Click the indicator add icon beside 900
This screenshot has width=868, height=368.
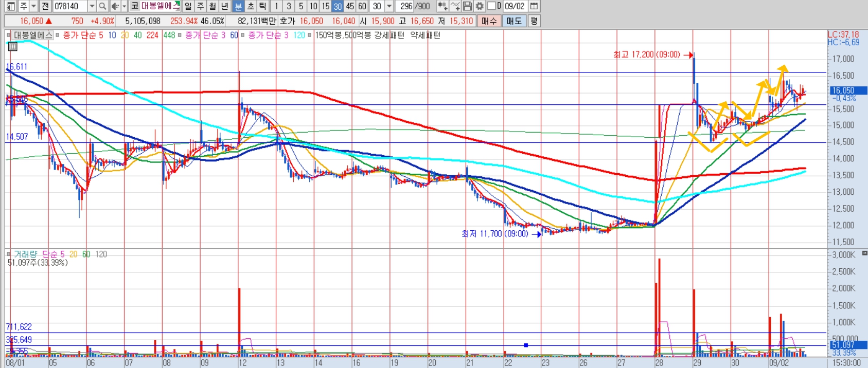(442, 6)
